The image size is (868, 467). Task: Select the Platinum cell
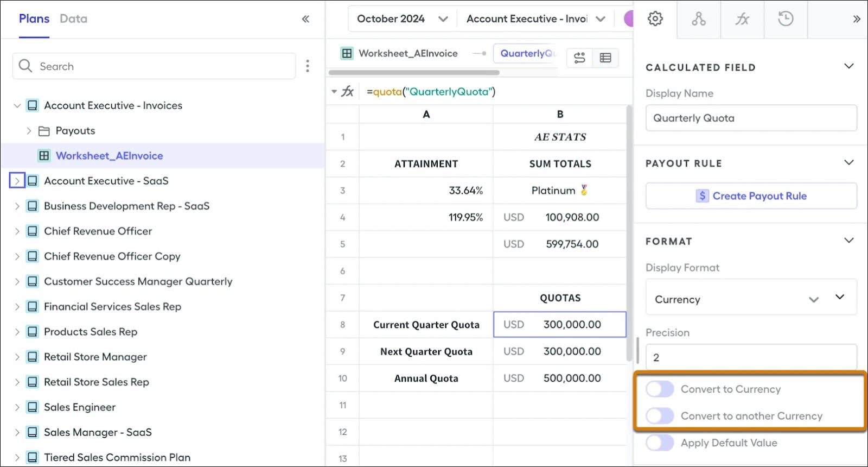[x=560, y=191]
